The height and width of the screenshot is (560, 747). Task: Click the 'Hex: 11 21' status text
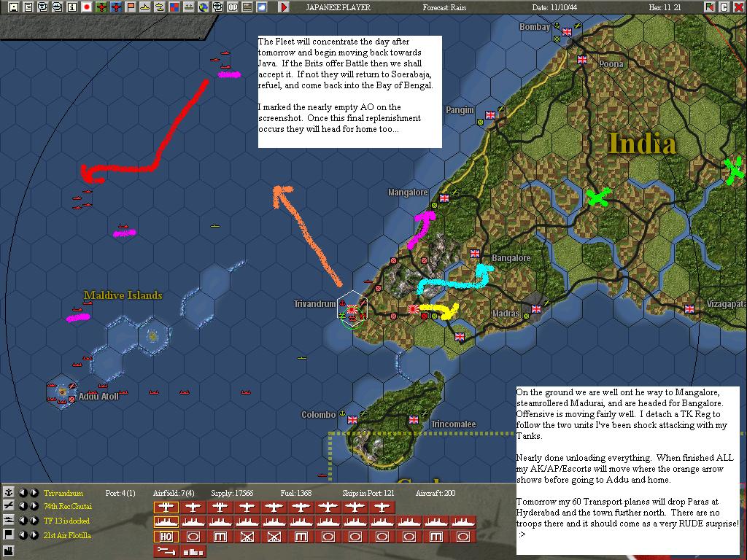coord(665,7)
